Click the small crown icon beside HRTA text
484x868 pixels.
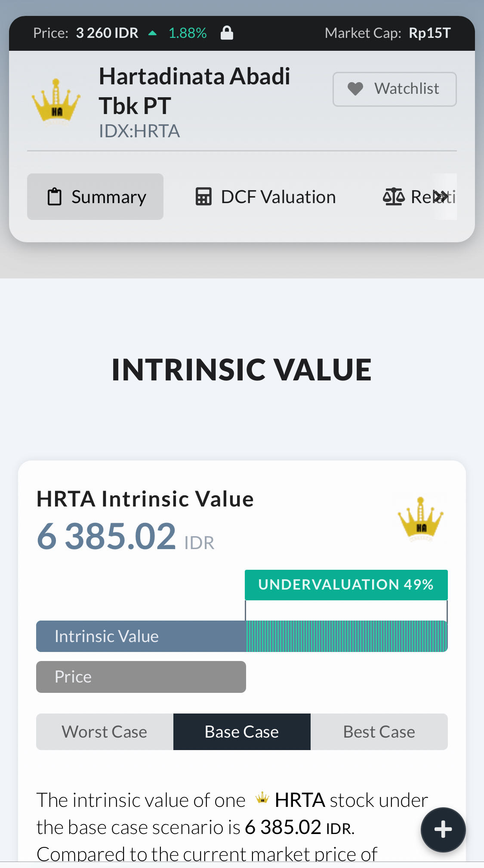[262, 799]
